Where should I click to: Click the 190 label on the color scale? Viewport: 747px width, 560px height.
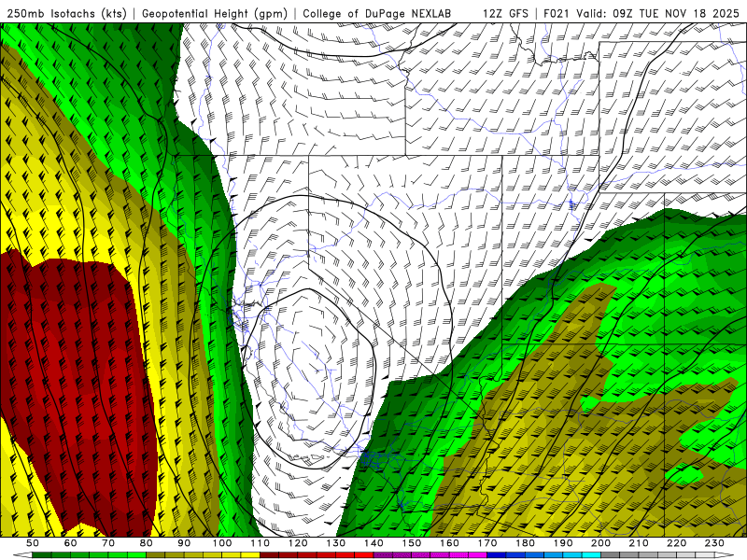(x=563, y=543)
